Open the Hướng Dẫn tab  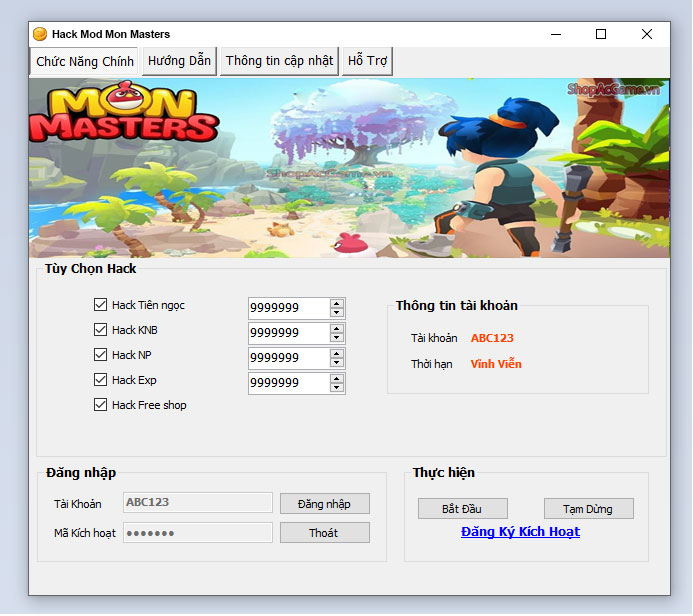click(179, 61)
